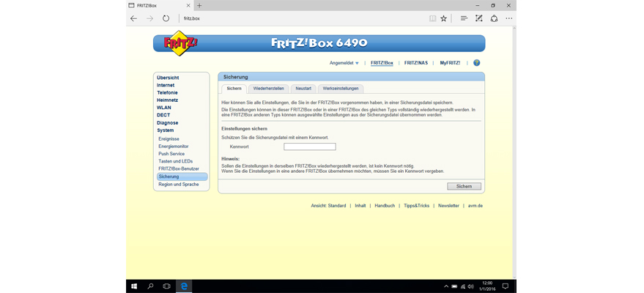
Task: Open the FRITZ!NAS link
Action: 416,63
